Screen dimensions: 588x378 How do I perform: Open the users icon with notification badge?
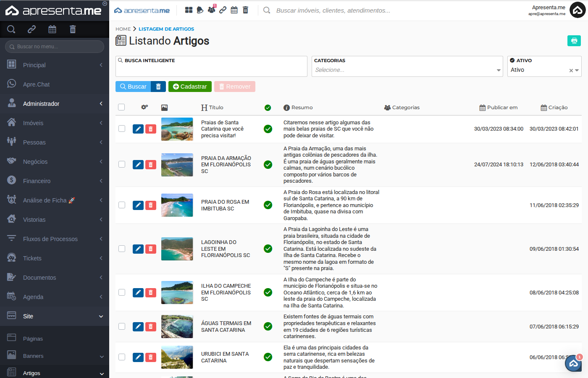(211, 9)
